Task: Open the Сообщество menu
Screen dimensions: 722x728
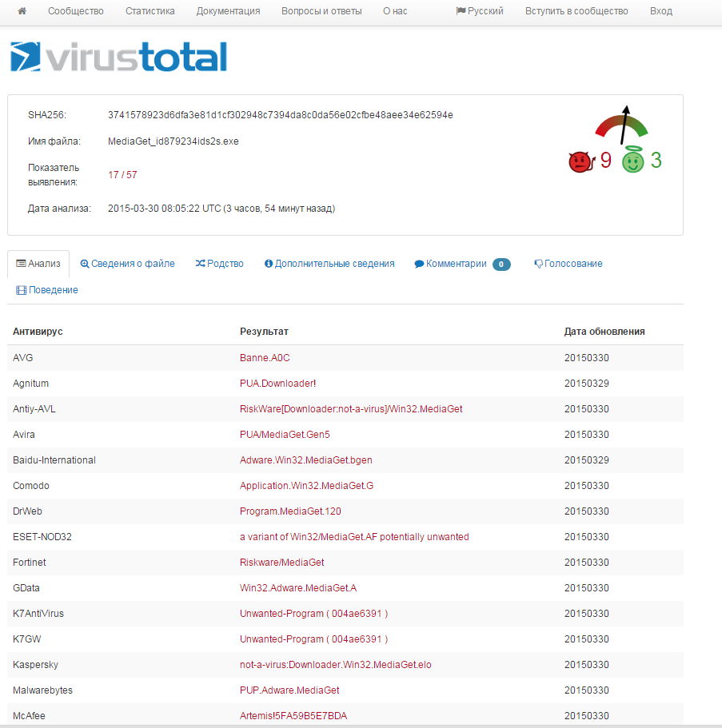Action: click(x=76, y=11)
